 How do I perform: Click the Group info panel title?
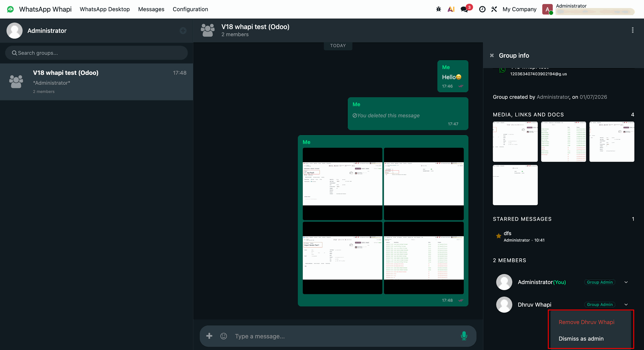[x=514, y=56]
